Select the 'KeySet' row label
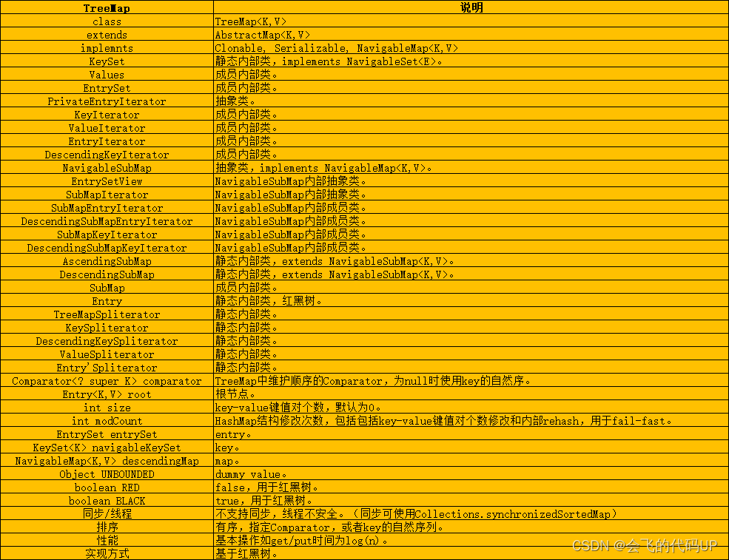This screenshot has width=729, height=560. point(107,61)
